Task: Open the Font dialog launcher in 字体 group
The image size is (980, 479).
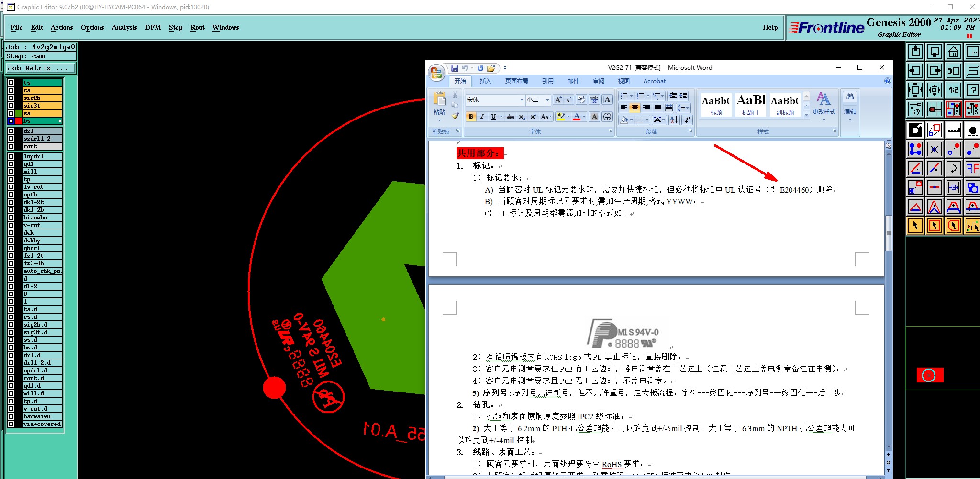Action: [x=610, y=131]
